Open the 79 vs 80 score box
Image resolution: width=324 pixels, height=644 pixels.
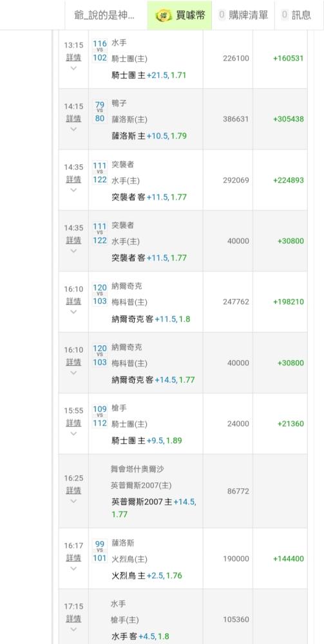click(100, 111)
